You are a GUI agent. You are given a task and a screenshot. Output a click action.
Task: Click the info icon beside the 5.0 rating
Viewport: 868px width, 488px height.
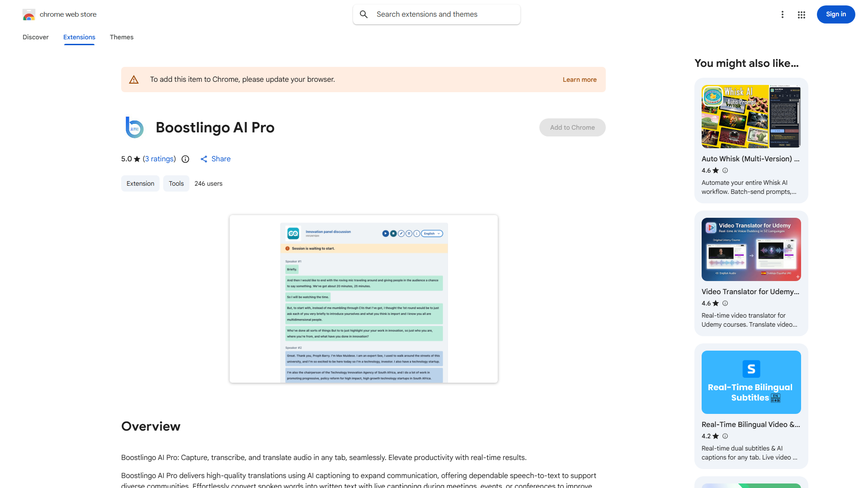click(x=185, y=159)
